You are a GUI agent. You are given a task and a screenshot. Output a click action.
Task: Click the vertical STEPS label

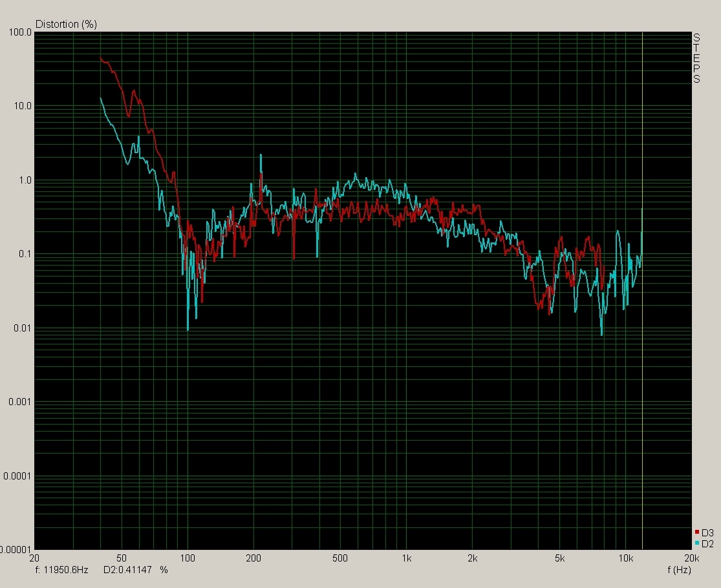(x=696, y=58)
